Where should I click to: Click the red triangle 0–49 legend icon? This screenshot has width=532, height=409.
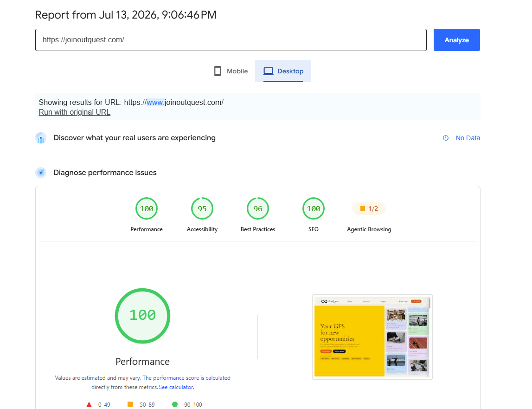click(x=89, y=404)
